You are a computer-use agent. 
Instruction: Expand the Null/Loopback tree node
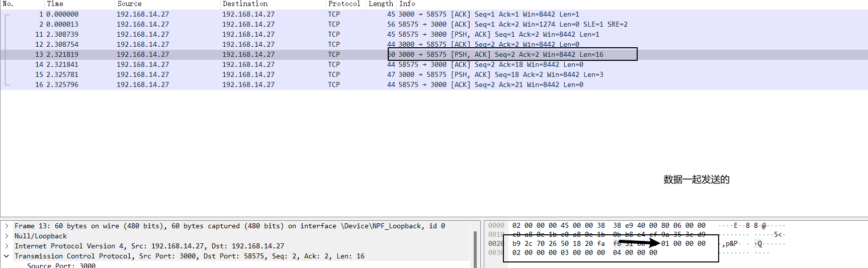click(7, 236)
